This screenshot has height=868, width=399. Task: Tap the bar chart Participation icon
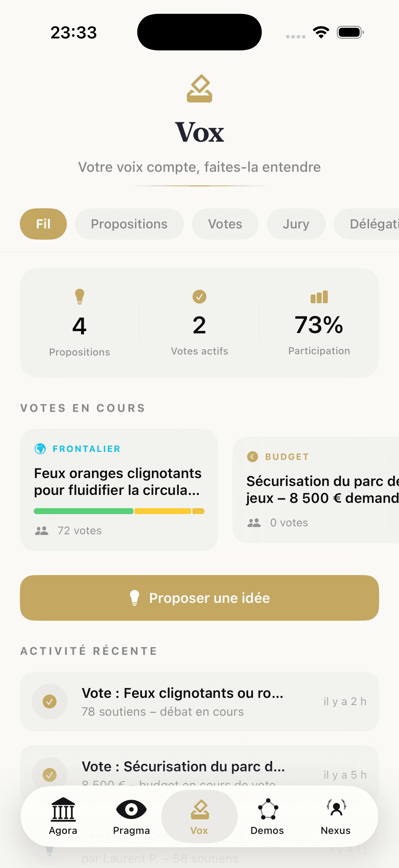319,297
